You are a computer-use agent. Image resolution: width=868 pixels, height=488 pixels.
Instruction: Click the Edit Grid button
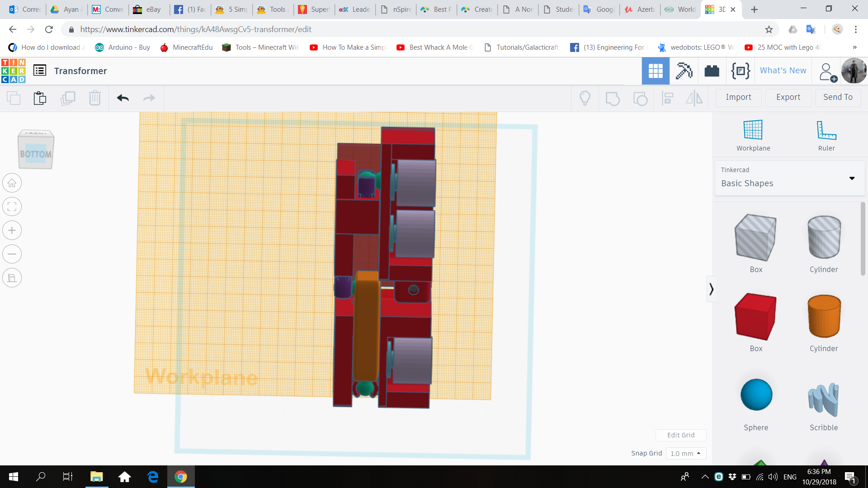pos(680,435)
